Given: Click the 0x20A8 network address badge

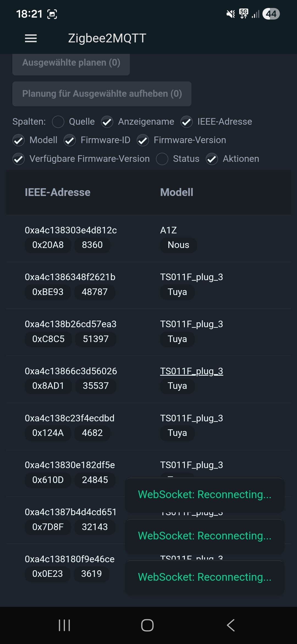Looking at the screenshot, I should pyautogui.click(x=48, y=245).
